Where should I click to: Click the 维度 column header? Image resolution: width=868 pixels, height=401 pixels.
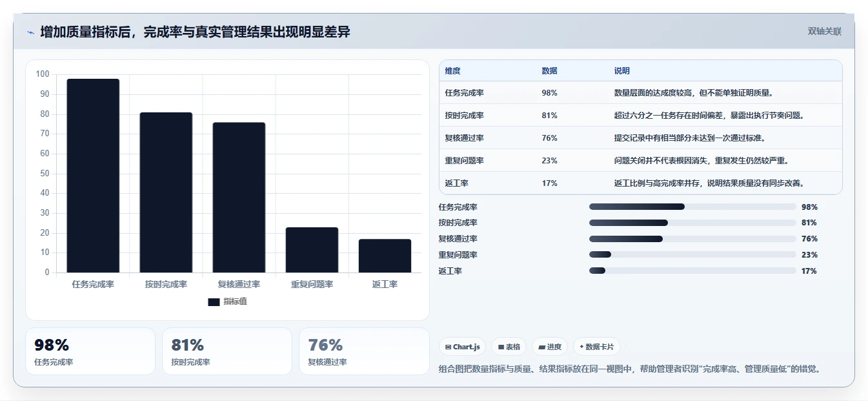tap(453, 71)
